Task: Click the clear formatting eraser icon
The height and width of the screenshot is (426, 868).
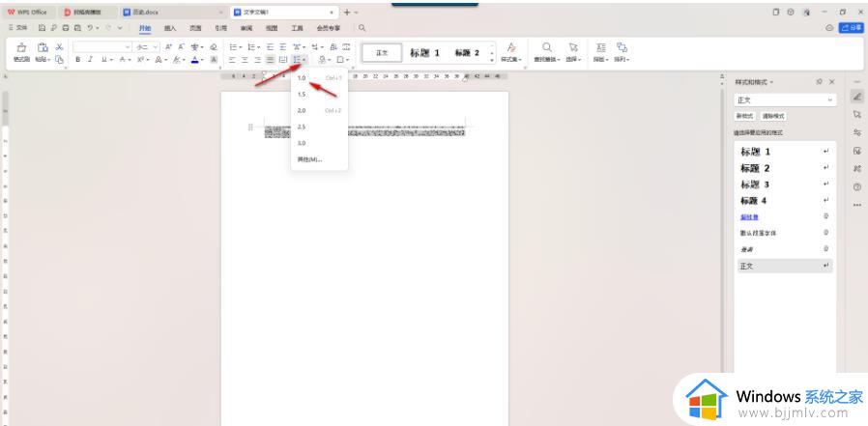Action: click(214, 47)
